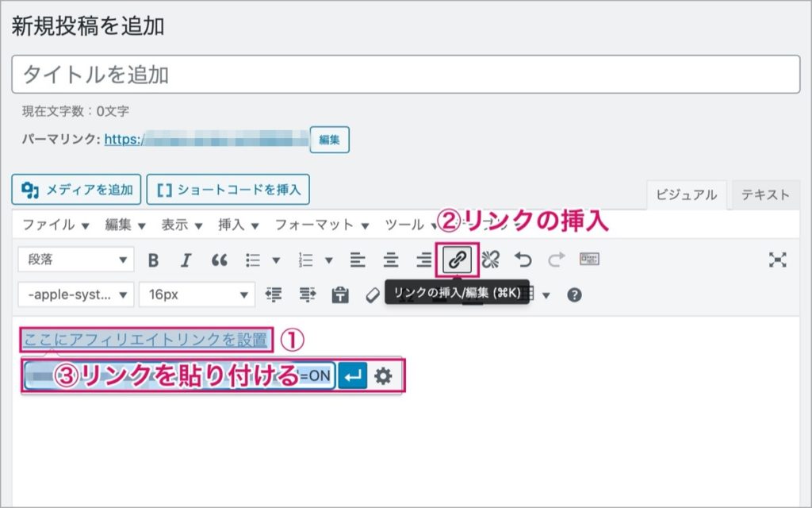Open the フォーマット menu
The width and height of the screenshot is (812, 508).
pyautogui.click(x=322, y=225)
